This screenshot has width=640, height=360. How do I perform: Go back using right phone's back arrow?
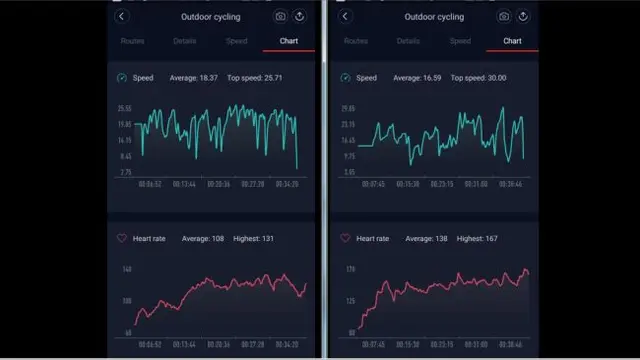345,16
